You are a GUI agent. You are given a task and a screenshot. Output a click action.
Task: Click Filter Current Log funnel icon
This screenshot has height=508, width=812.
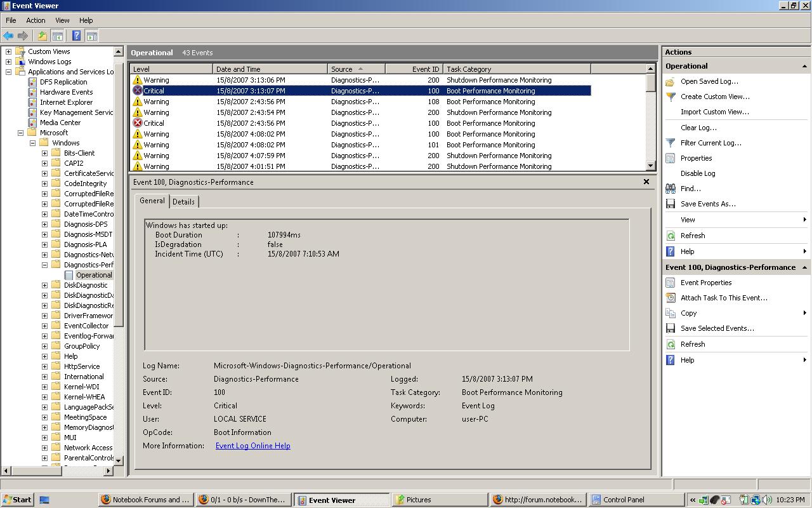click(x=671, y=143)
